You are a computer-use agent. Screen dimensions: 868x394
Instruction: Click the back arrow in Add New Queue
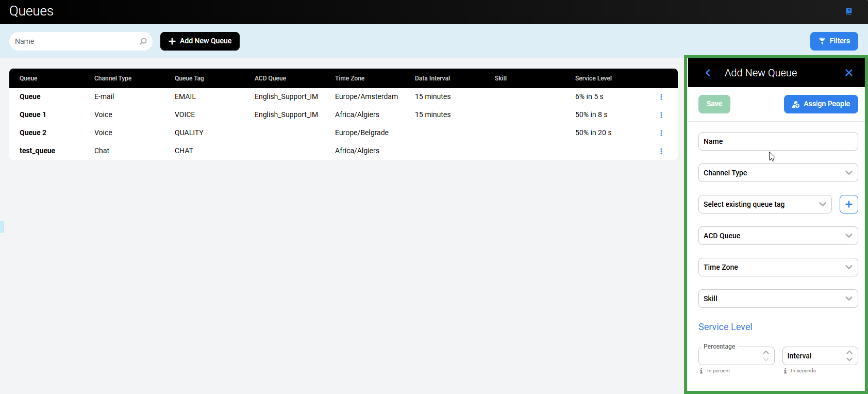tap(708, 73)
